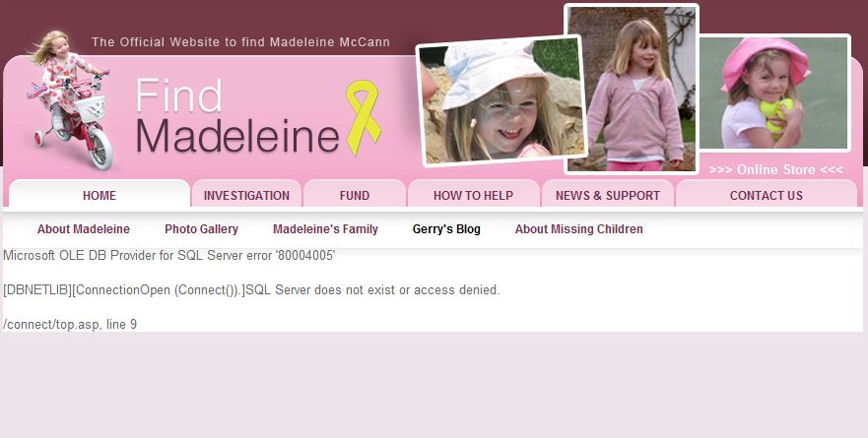Viewport: 868px width, 438px height.
Task: Open Gerry's Blog link
Action: point(446,229)
